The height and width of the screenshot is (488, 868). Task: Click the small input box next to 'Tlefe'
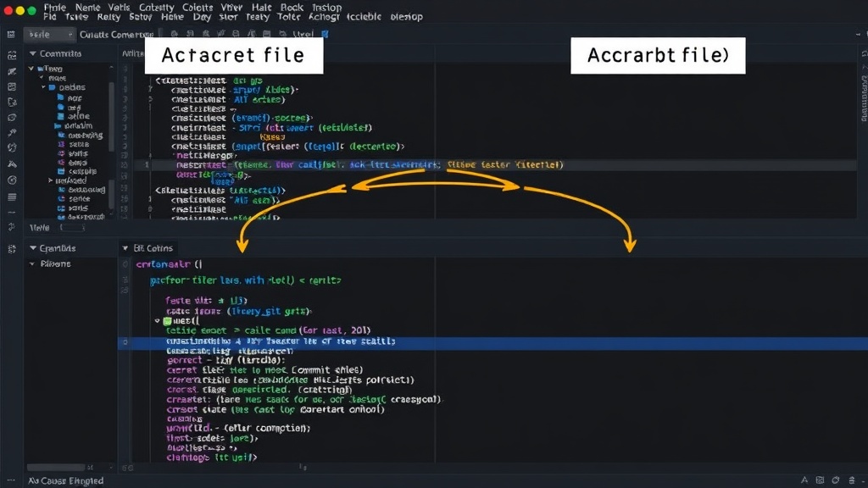point(72,227)
